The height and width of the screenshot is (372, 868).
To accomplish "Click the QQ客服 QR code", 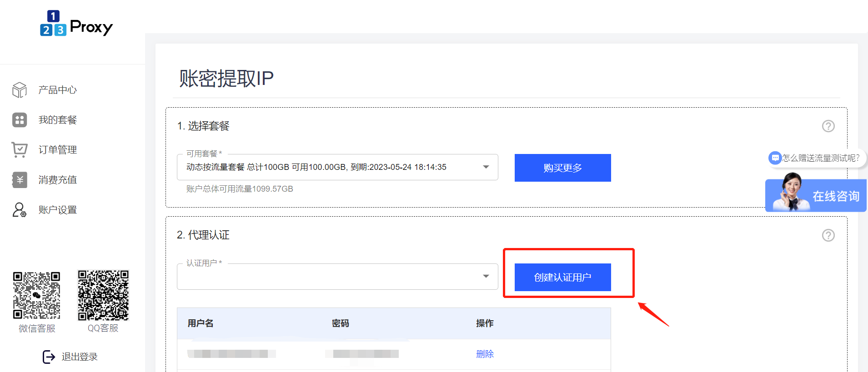I will (x=103, y=295).
